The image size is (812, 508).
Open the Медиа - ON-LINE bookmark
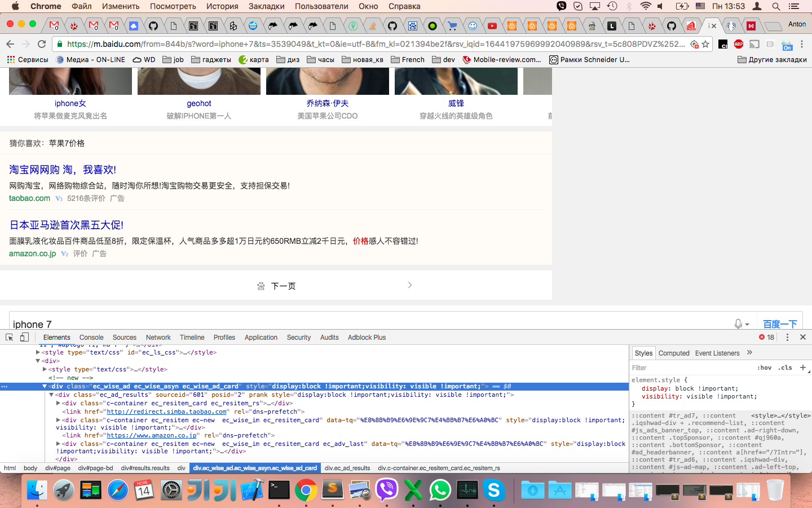coord(90,59)
